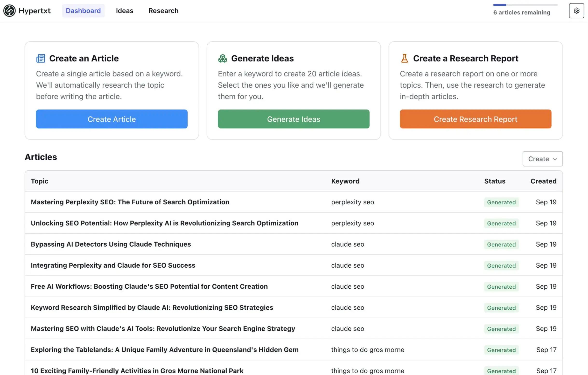Switch to the Dashboard tab

[83, 11]
